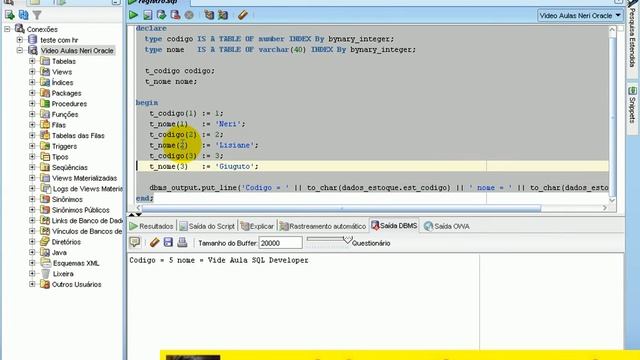This screenshot has height=360, width=640.
Task: Click the editor vertical scroll up arrow
Action: coord(612,29)
